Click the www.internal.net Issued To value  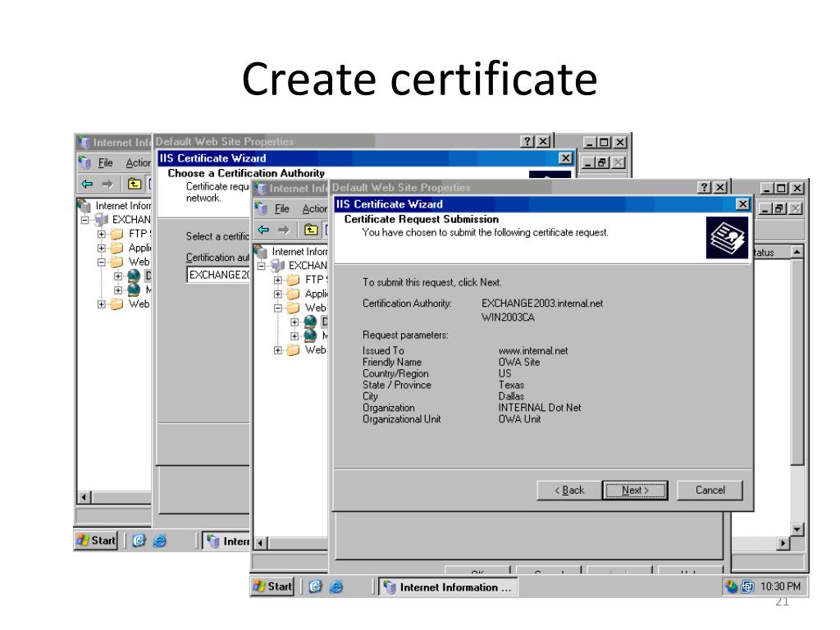pyautogui.click(x=533, y=351)
